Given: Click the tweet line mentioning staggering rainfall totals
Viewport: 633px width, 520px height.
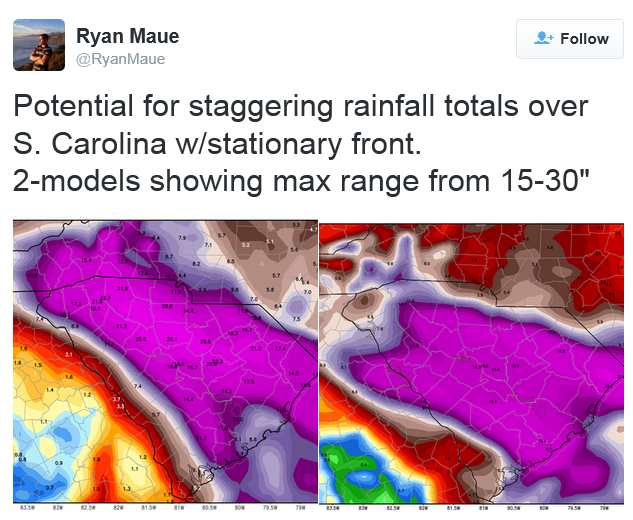Looking at the screenshot, I should pos(301,107).
